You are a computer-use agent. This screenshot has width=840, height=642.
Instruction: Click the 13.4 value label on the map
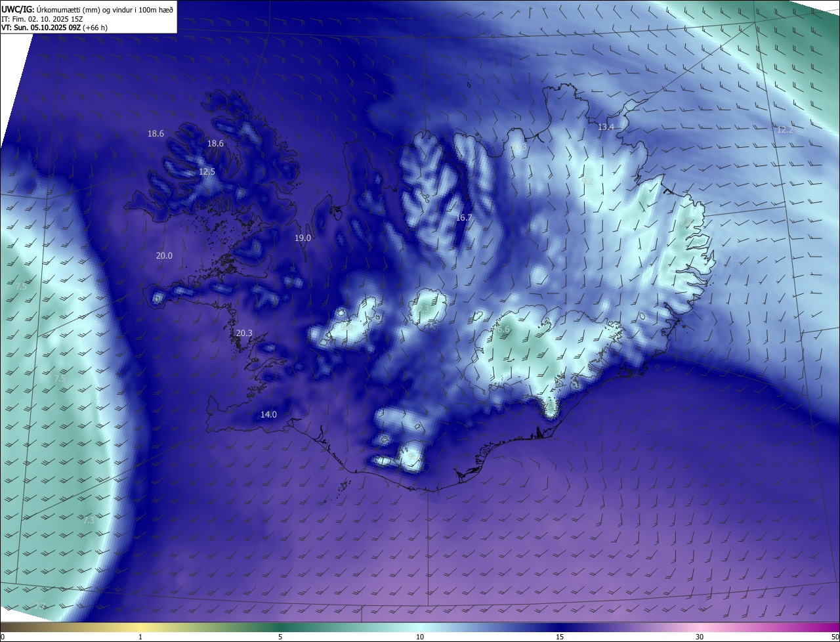pos(606,127)
